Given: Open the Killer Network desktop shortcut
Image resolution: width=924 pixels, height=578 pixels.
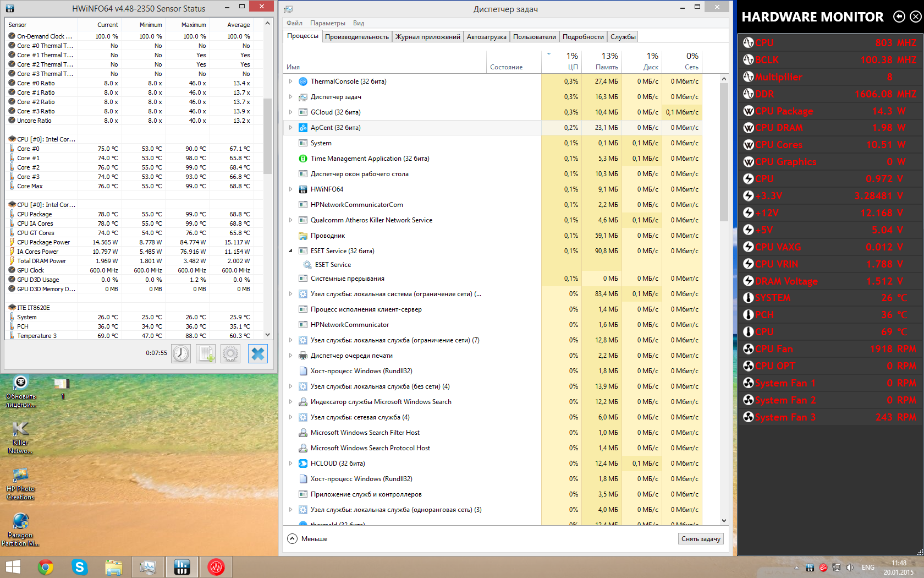Looking at the screenshot, I should pos(20,438).
